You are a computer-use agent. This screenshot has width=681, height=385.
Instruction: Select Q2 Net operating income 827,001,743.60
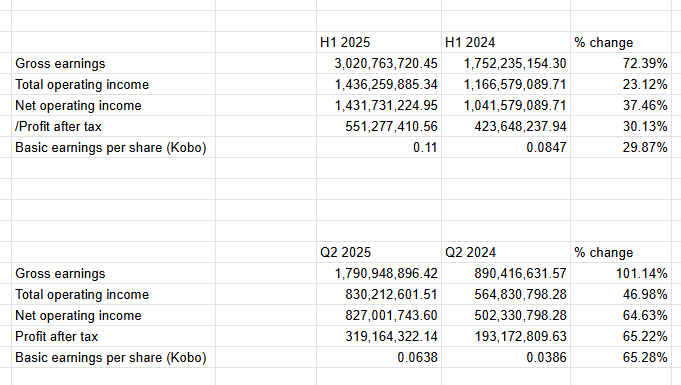pyautogui.click(x=379, y=315)
